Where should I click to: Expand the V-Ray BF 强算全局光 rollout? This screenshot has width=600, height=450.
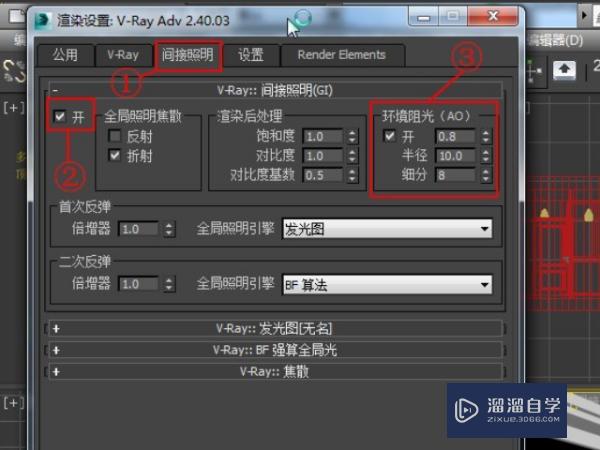(276, 350)
